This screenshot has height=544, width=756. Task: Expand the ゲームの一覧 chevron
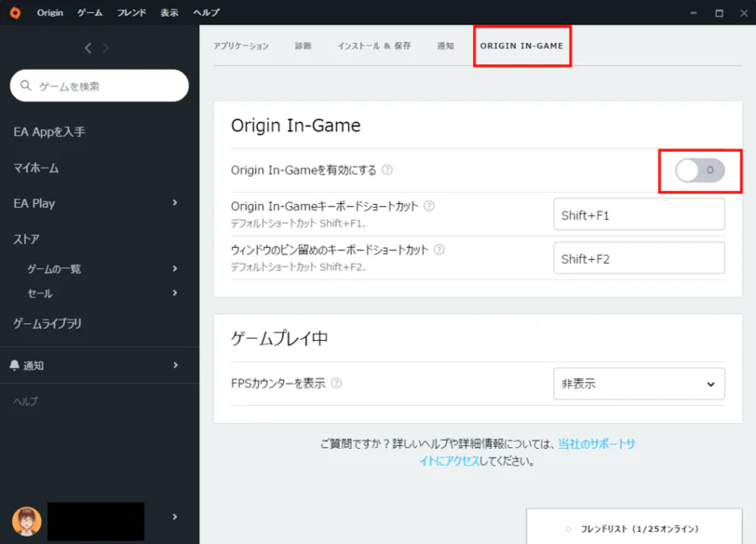point(175,268)
